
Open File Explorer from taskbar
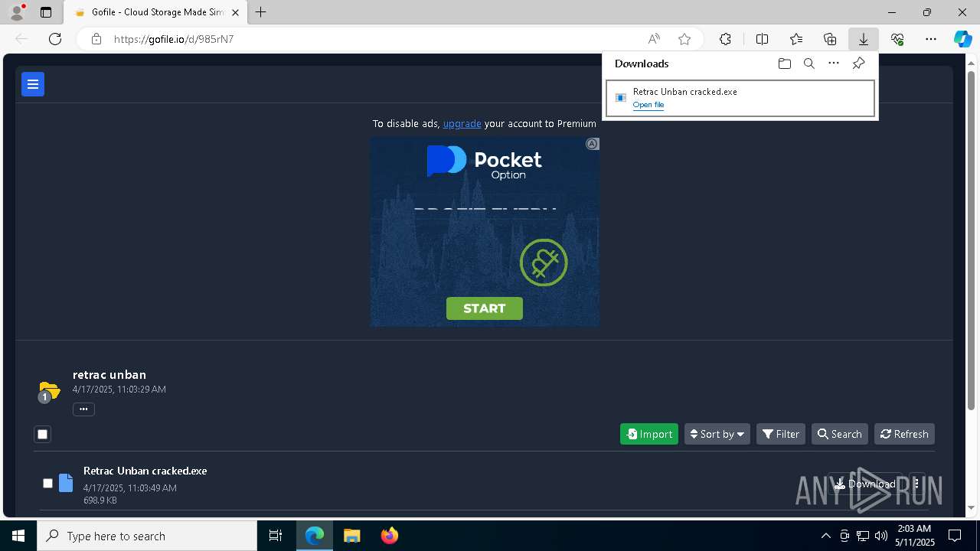pyautogui.click(x=351, y=536)
